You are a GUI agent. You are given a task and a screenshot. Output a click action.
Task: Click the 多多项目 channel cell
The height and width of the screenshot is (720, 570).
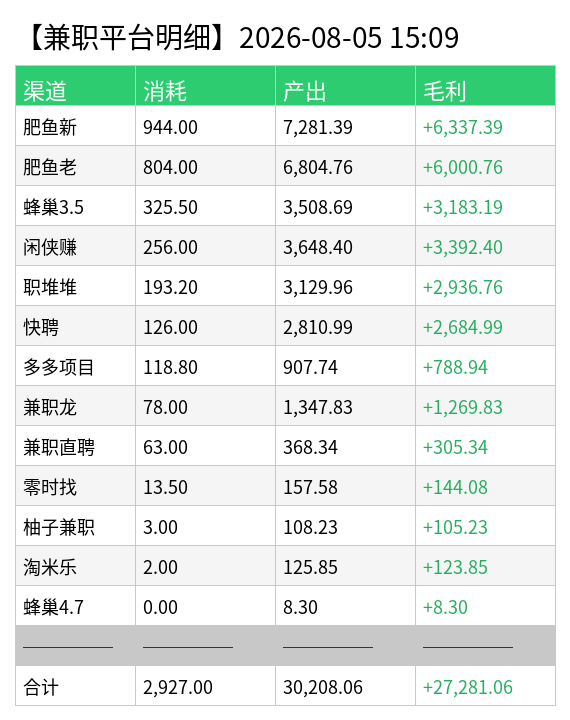(75, 366)
